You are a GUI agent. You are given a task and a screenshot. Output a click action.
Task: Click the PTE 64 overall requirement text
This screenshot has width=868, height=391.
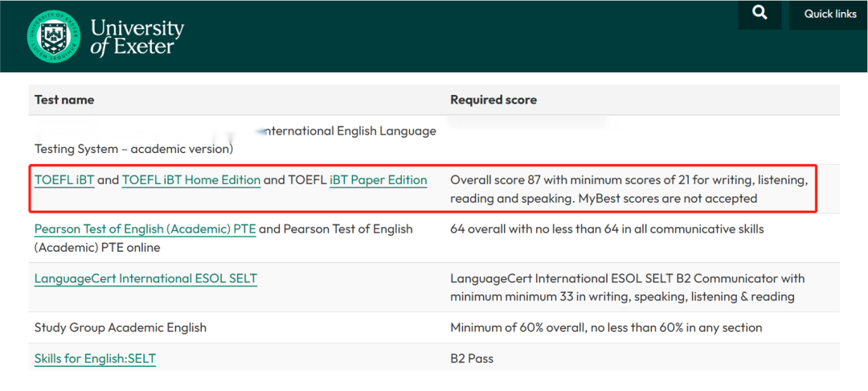pos(607,228)
